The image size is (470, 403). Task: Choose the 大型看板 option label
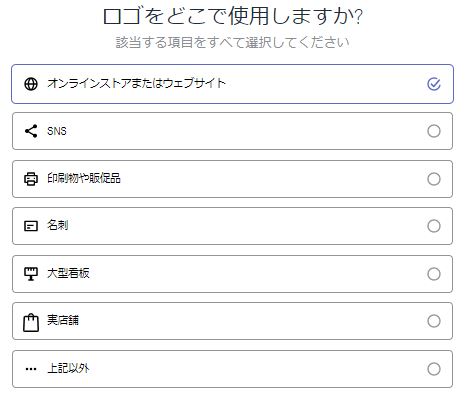68,273
